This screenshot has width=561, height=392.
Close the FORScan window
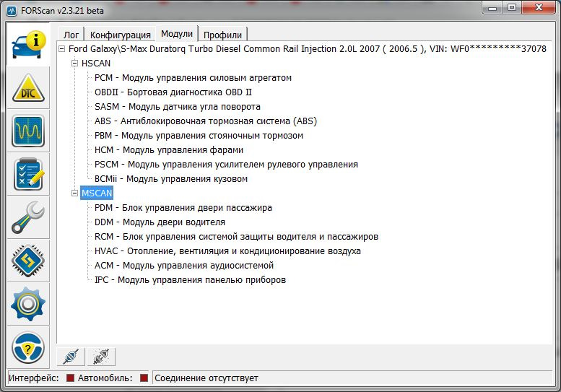(539, 7)
